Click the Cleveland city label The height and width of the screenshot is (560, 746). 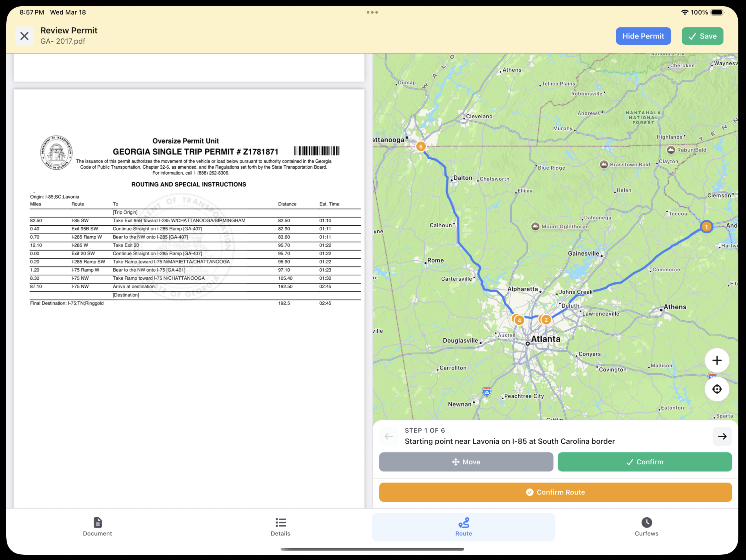pos(479,116)
